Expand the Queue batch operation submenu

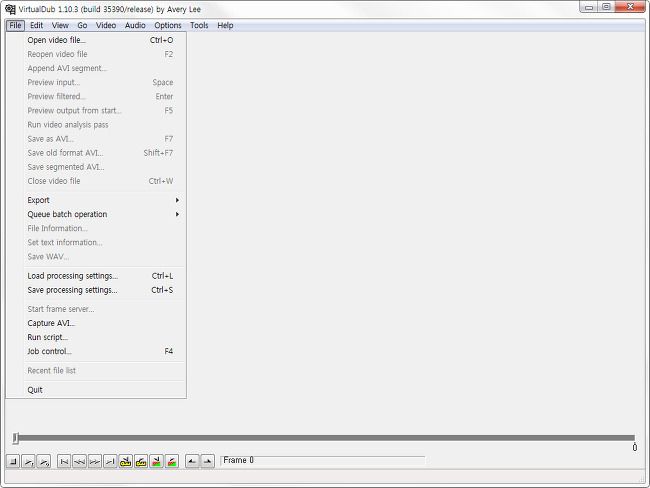[96, 214]
